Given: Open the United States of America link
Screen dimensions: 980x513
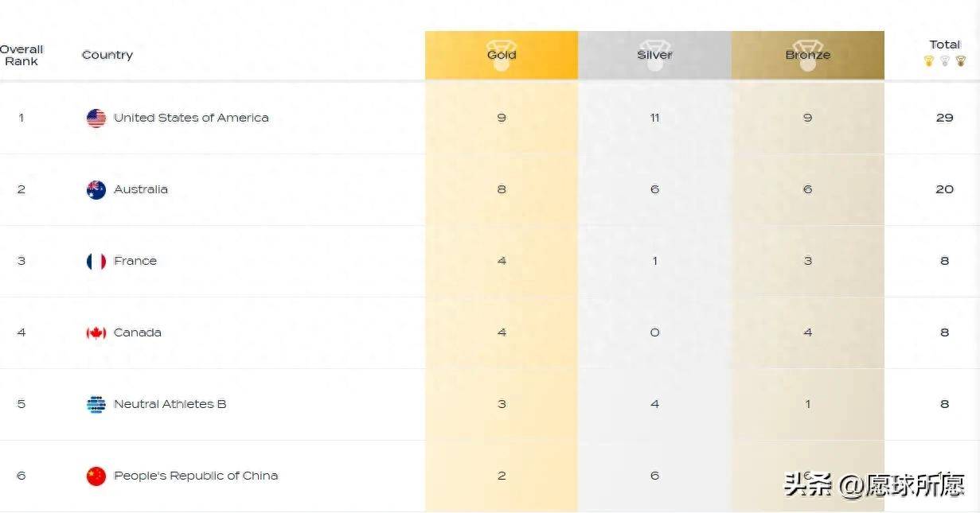Looking at the screenshot, I should (x=191, y=118).
